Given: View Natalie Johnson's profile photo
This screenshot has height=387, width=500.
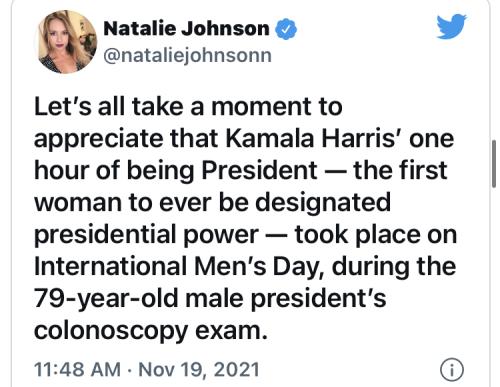Looking at the screenshot, I should 68,42.
